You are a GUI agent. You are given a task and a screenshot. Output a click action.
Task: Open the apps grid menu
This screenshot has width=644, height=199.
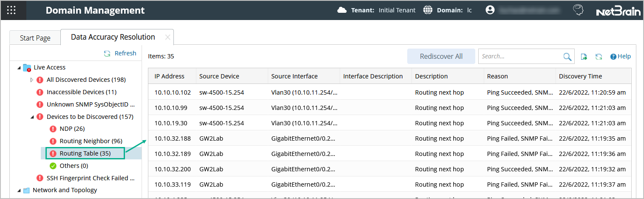point(12,10)
